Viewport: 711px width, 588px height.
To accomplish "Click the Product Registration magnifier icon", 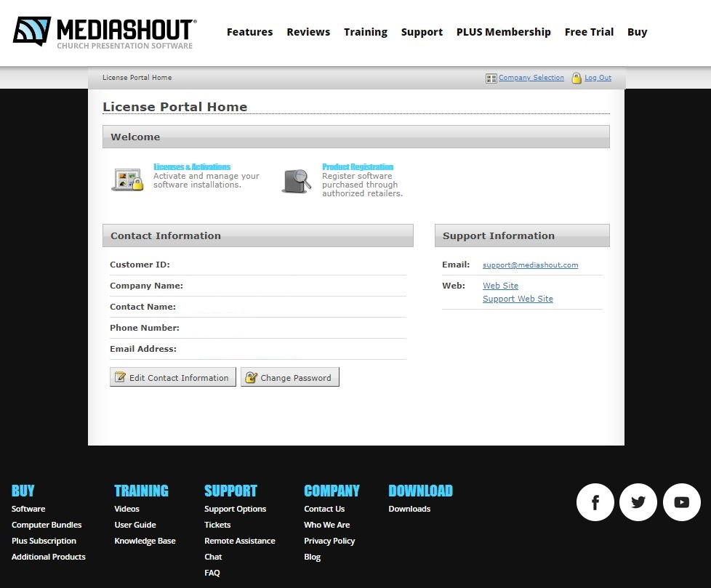I will pyautogui.click(x=297, y=181).
